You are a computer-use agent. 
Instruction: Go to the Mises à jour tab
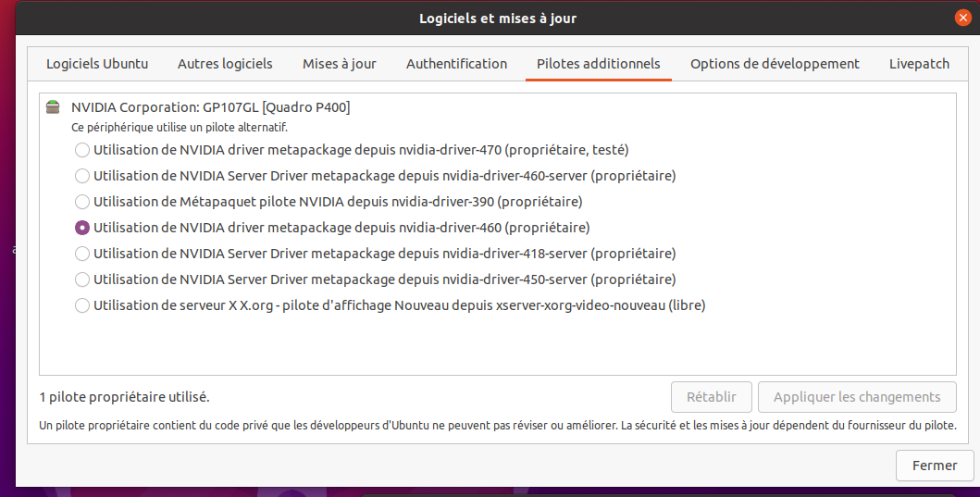[340, 64]
